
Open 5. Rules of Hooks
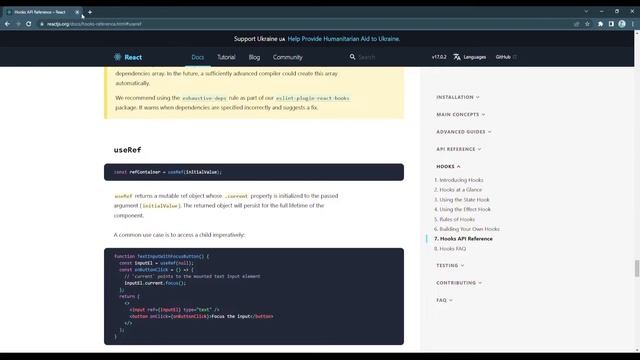pos(454,219)
